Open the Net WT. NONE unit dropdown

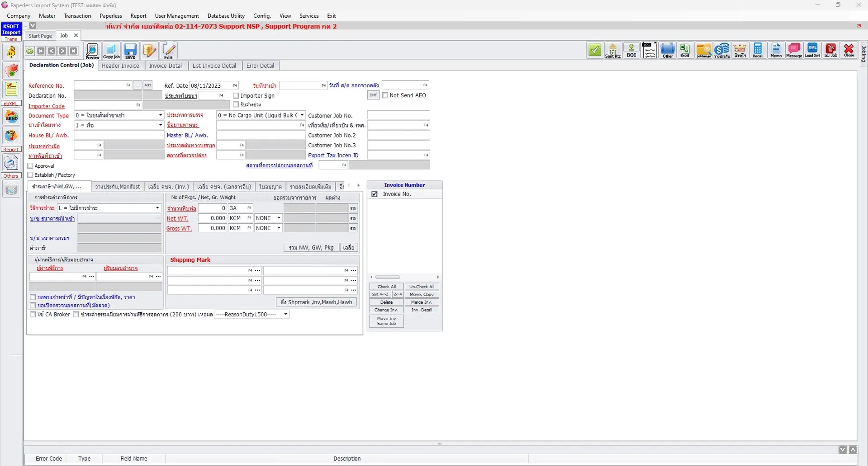tap(278, 218)
